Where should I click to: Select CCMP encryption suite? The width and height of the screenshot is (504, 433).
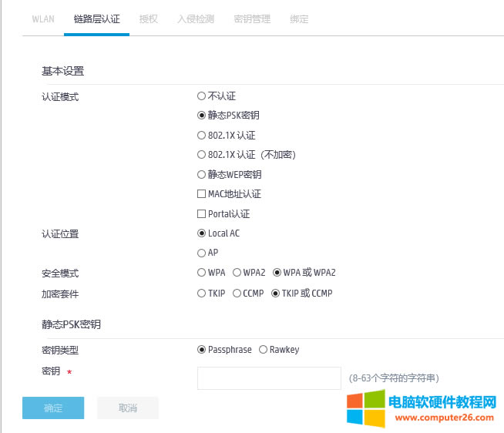pos(237,294)
